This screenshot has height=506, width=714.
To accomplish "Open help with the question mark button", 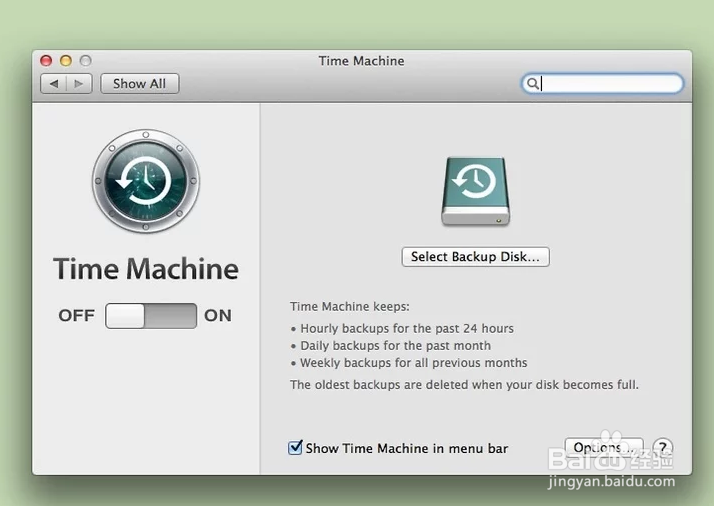I will point(663,448).
